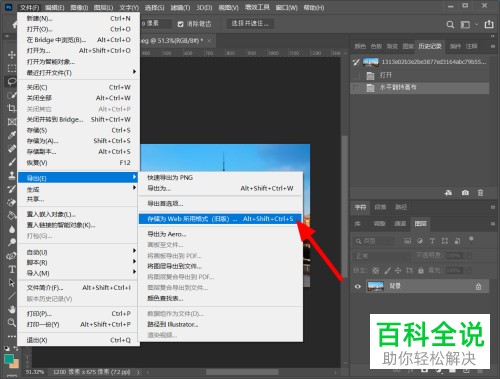Click 导出首选项... in export submenu

click(220, 204)
